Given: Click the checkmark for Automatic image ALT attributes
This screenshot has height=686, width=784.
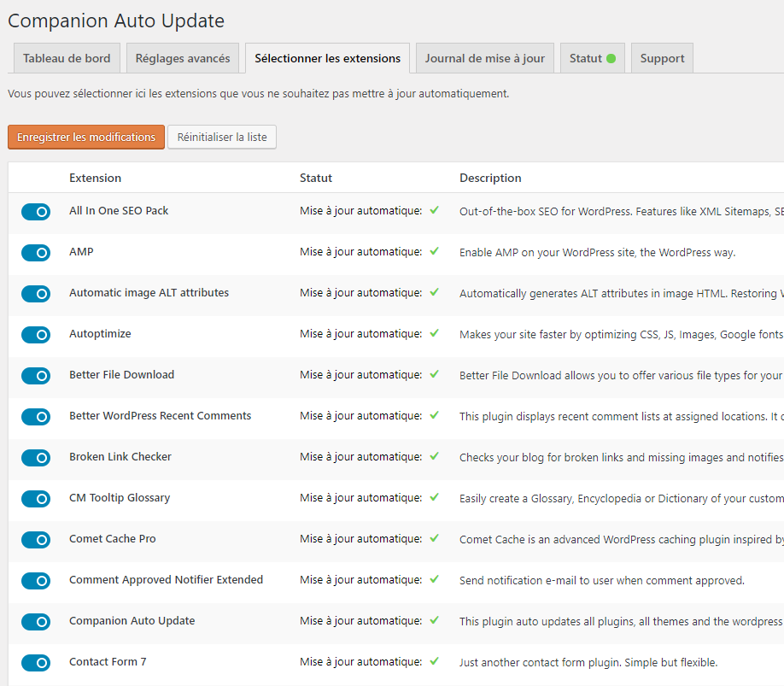Looking at the screenshot, I should (x=434, y=292).
